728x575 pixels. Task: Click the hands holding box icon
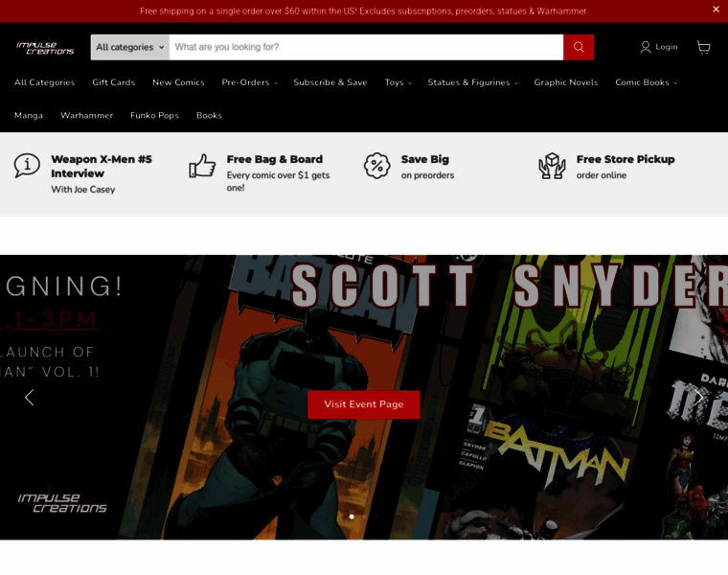(x=552, y=166)
